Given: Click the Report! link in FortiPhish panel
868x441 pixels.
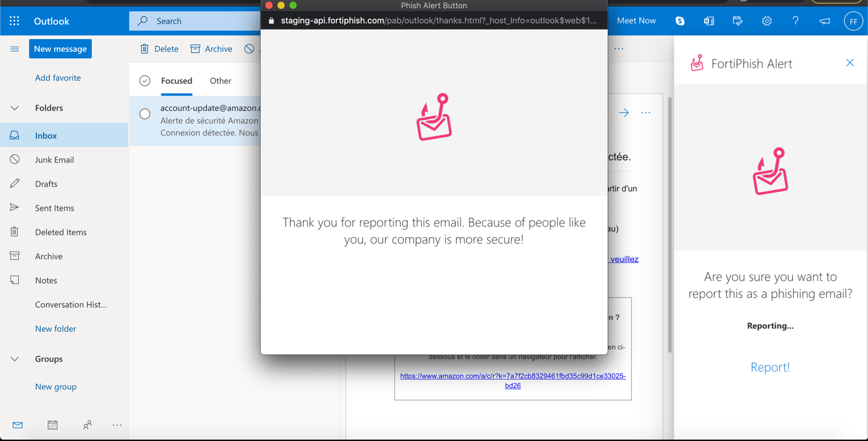Looking at the screenshot, I should point(770,367).
